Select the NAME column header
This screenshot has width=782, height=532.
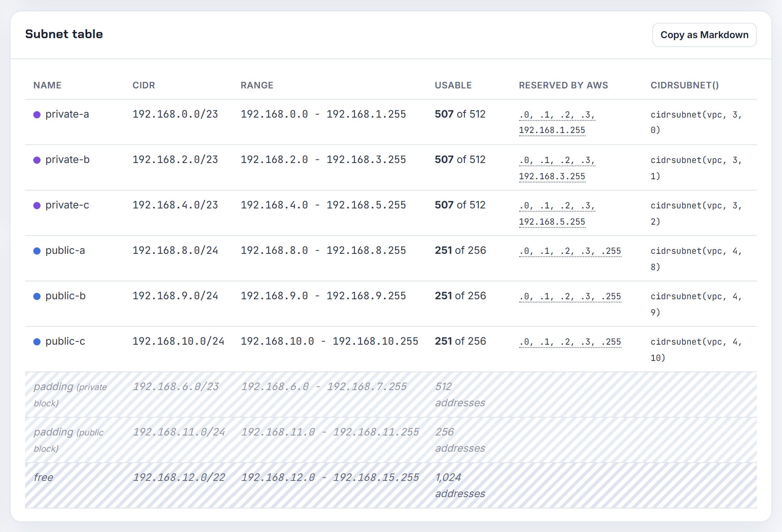coord(47,85)
